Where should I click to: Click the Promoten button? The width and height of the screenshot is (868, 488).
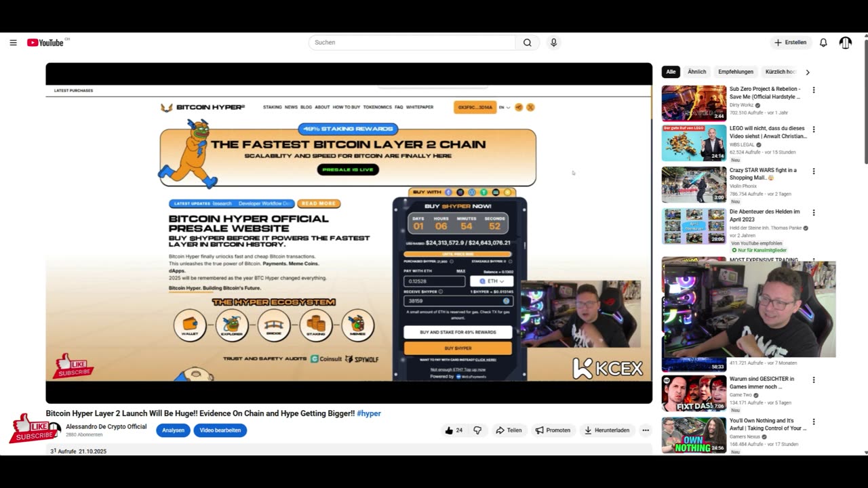point(553,430)
